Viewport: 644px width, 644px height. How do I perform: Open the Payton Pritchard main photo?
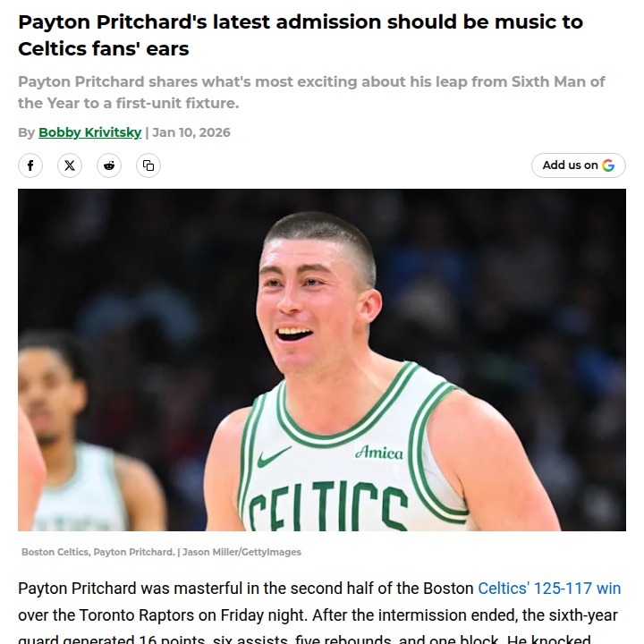tap(322, 360)
